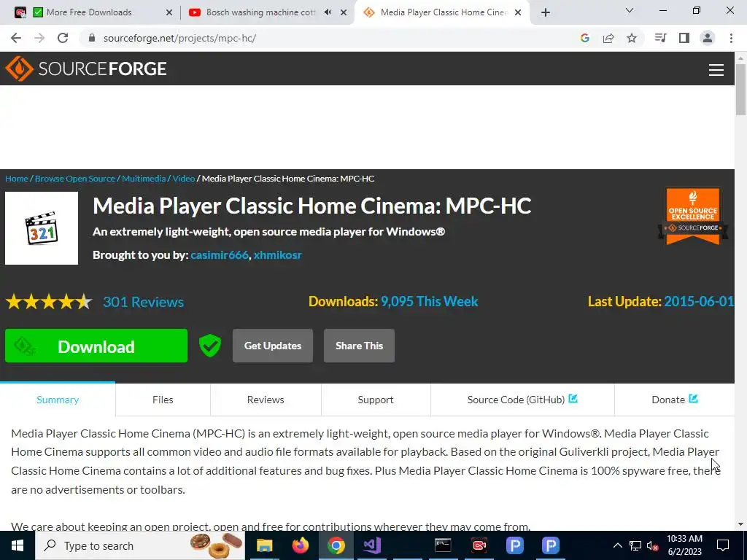Image resolution: width=747 pixels, height=560 pixels.
Task: Click the address bar URL field
Action: tap(329, 38)
